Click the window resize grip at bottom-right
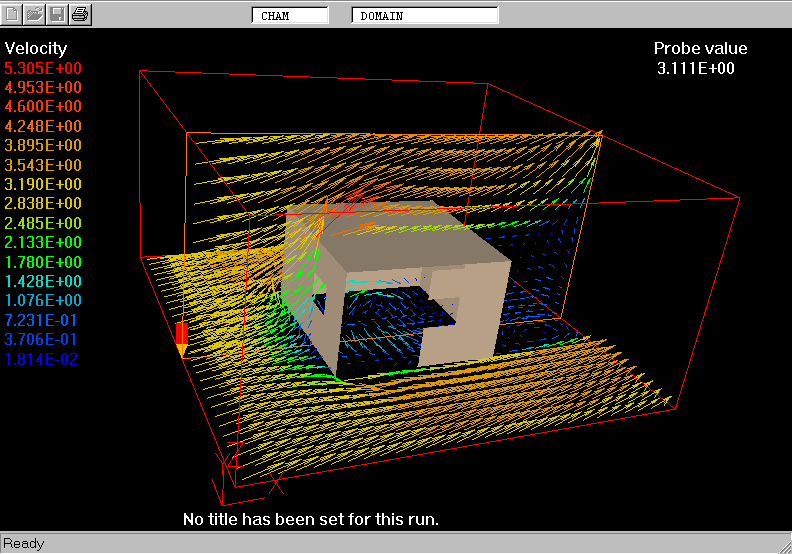The width and height of the screenshot is (792, 554). point(783,545)
